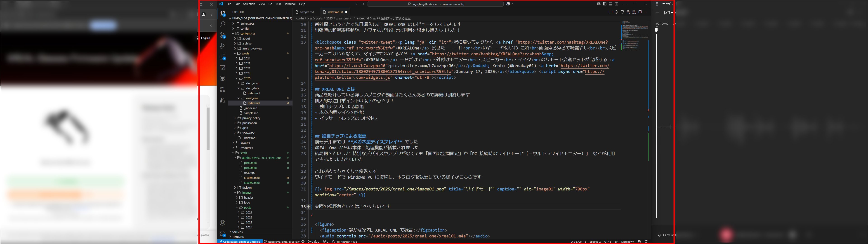The image size is (868, 244).
Task: Open Remote Explorer in activity bar
Action: (x=222, y=68)
